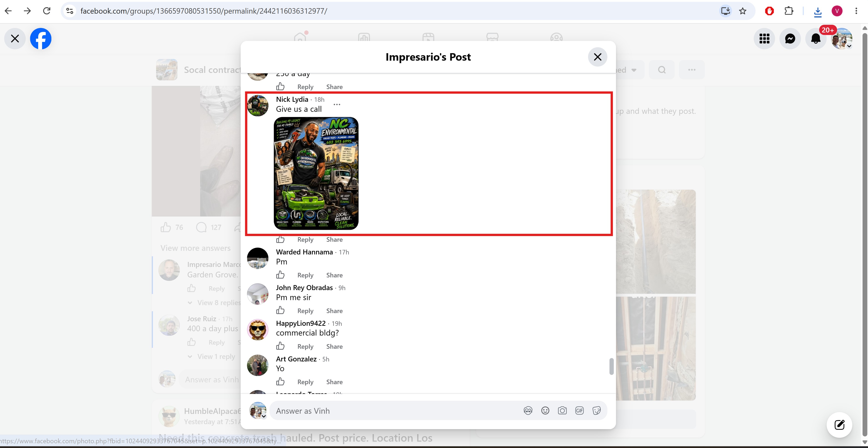Click the new message compose button

tap(839, 425)
